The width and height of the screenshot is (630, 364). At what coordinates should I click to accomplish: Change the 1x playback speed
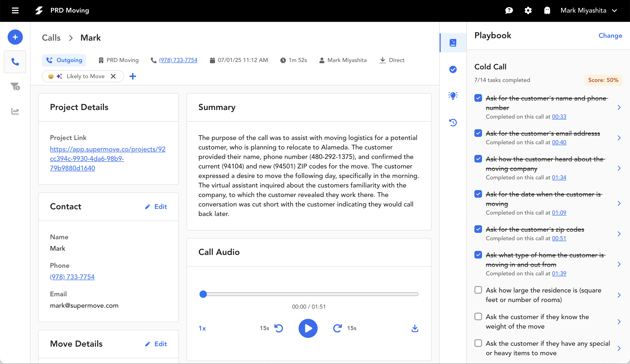(x=202, y=328)
